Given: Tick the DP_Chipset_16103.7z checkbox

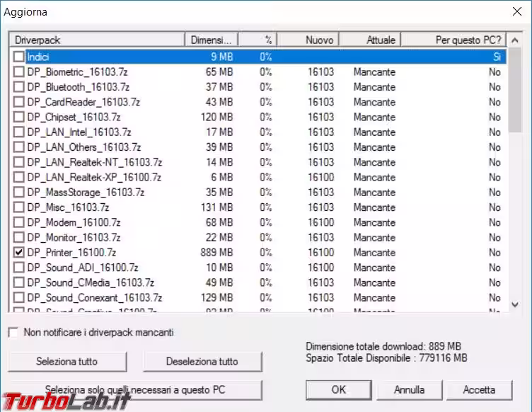Looking at the screenshot, I should pyautogui.click(x=18, y=118).
